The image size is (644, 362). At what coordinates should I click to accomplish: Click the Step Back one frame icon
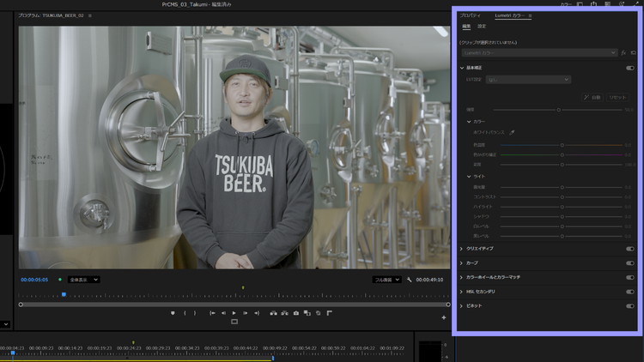tap(223, 313)
